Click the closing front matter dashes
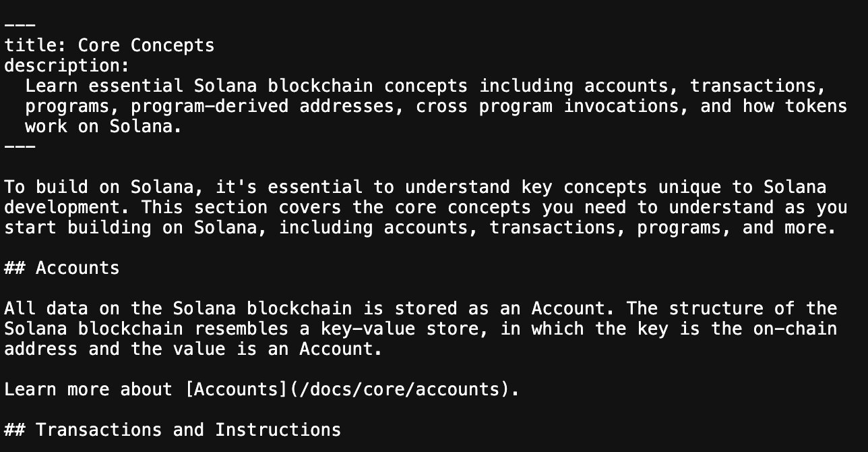The width and height of the screenshot is (868, 452). click(x=20, y=147)
